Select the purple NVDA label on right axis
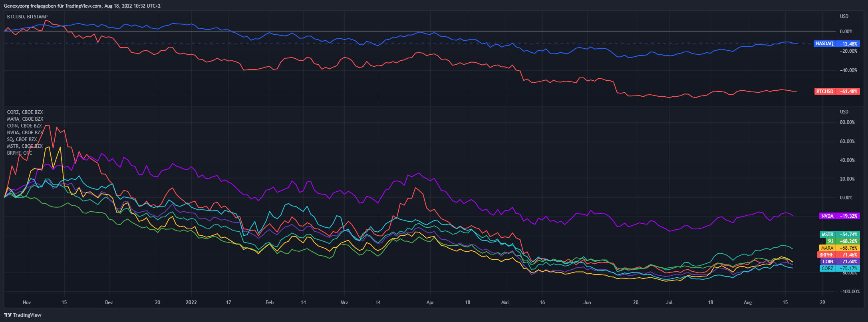The image size is (868, 322). point(827,216)
